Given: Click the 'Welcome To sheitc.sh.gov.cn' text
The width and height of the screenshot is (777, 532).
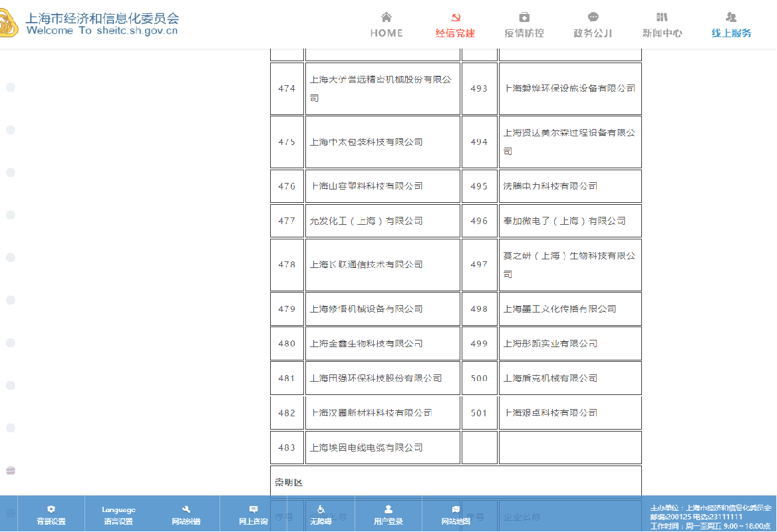Looking at the screenshot, I should [x=102, y=31].
